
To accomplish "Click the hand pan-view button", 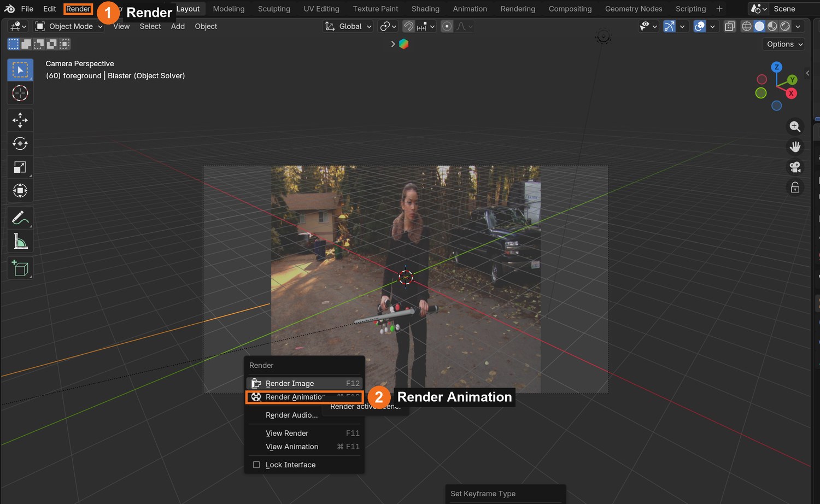I will coord(795,146).
